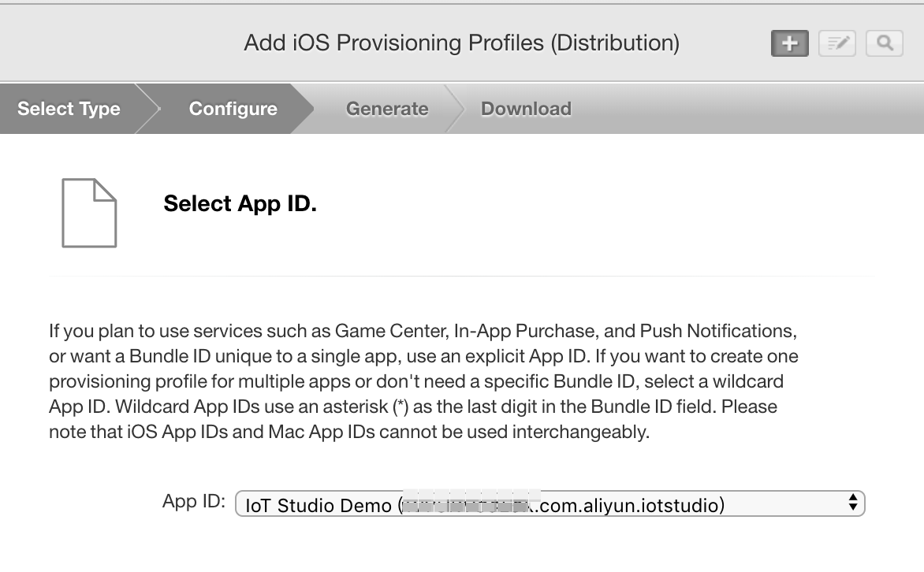Screen dimensions: 924x572
Task: Click the IoT Studio Demo text in the selector
Action: (319, 506)
